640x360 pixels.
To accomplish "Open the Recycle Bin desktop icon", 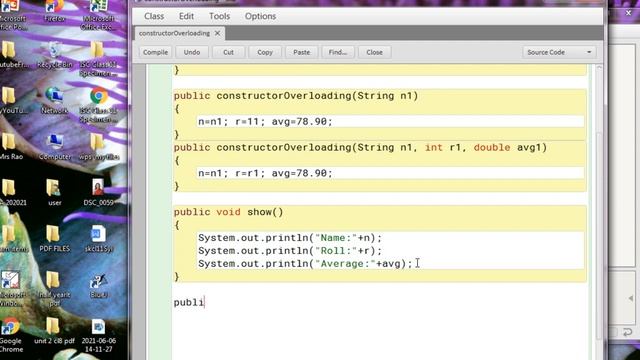I will coord(54,56).
